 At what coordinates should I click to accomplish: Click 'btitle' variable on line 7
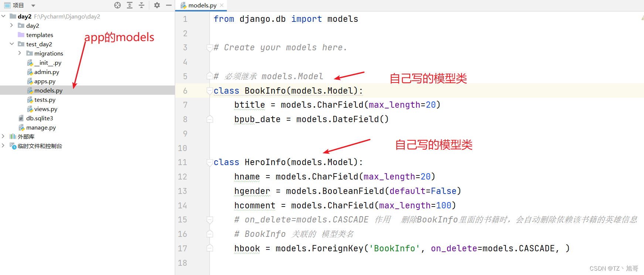pyautogui.click(x=249, y=105)
